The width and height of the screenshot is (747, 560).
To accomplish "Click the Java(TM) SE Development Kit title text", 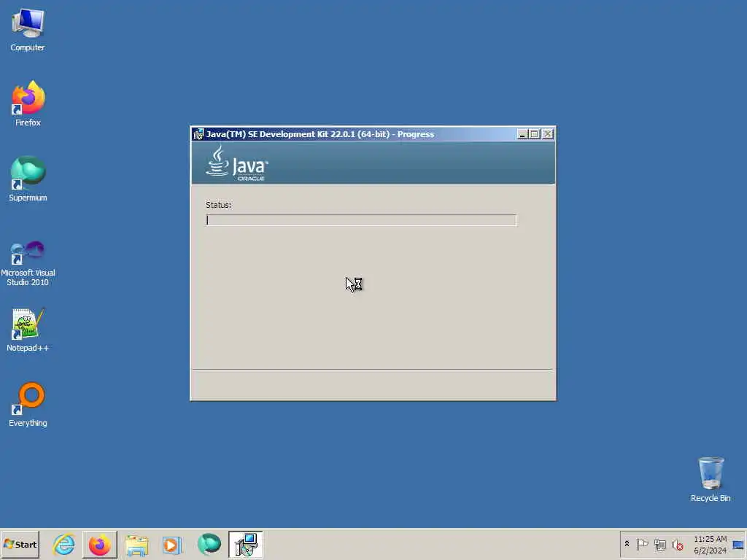I will click(x=320, y=134).
